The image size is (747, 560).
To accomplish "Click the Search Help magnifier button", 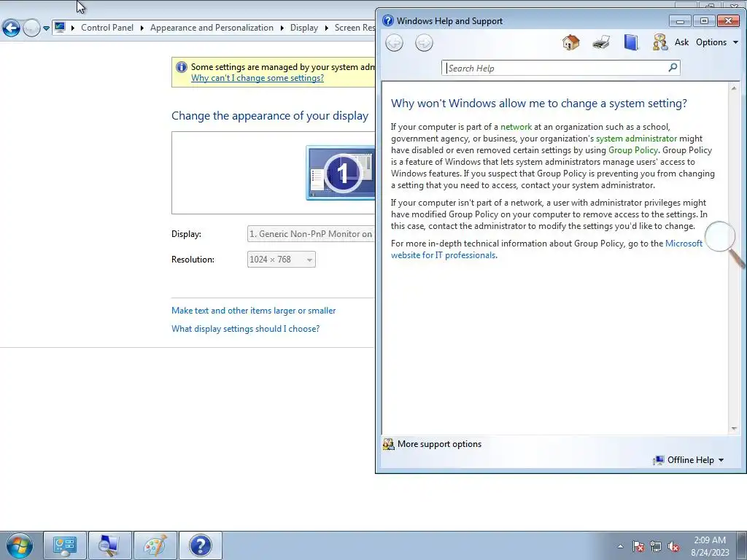I will click(x=673, y=68).
